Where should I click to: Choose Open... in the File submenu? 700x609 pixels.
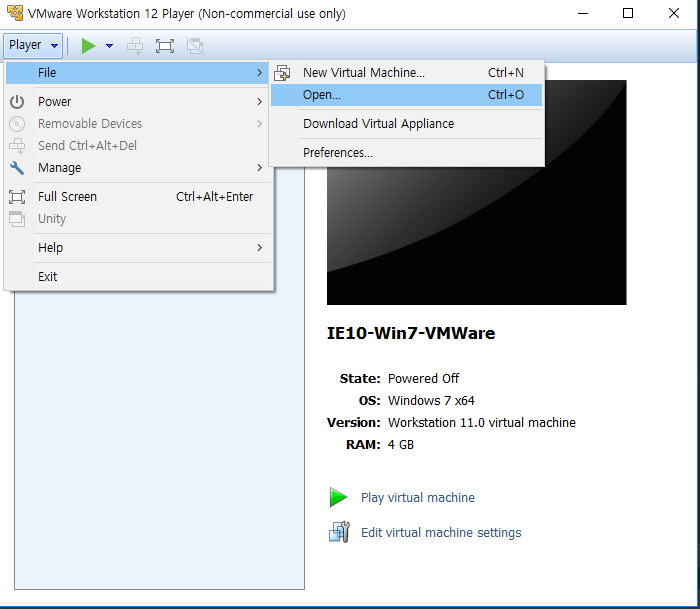point(406,95)
